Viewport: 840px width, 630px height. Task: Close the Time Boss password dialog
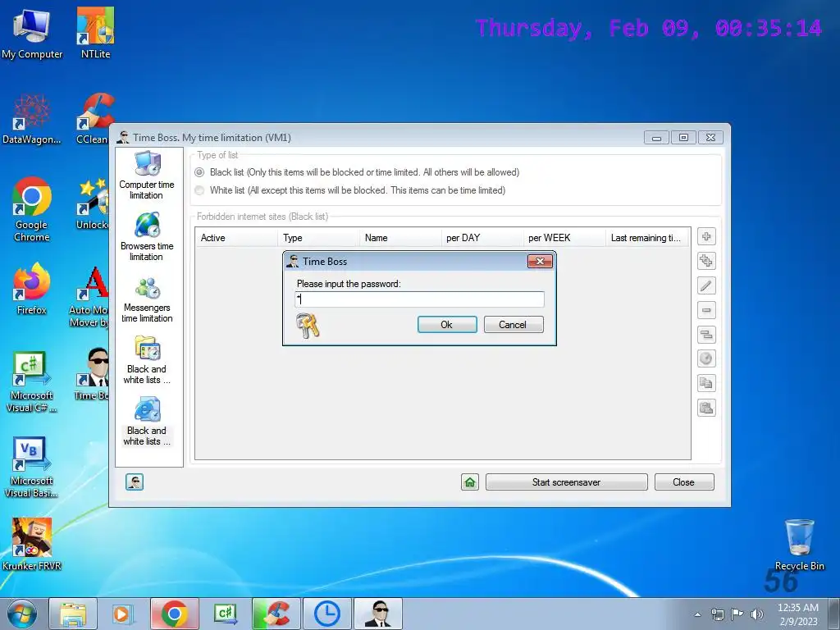pos(540,261)
